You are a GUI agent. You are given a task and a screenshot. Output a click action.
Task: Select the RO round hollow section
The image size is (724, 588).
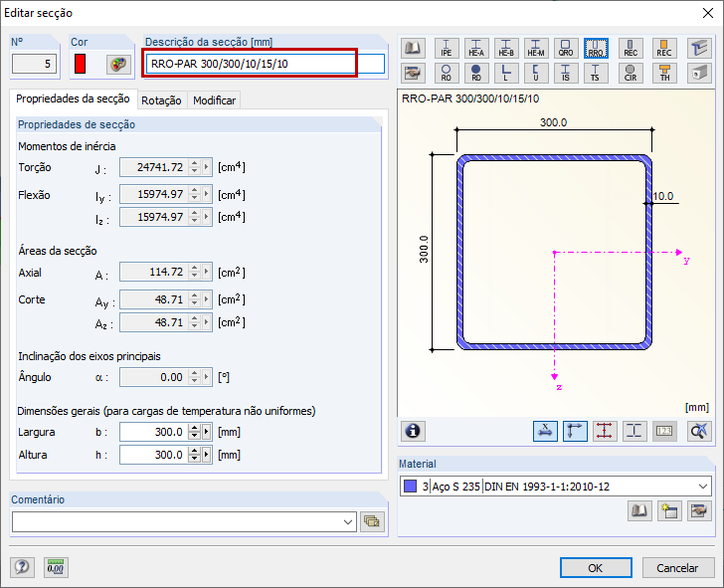click(x=447, y=73)
